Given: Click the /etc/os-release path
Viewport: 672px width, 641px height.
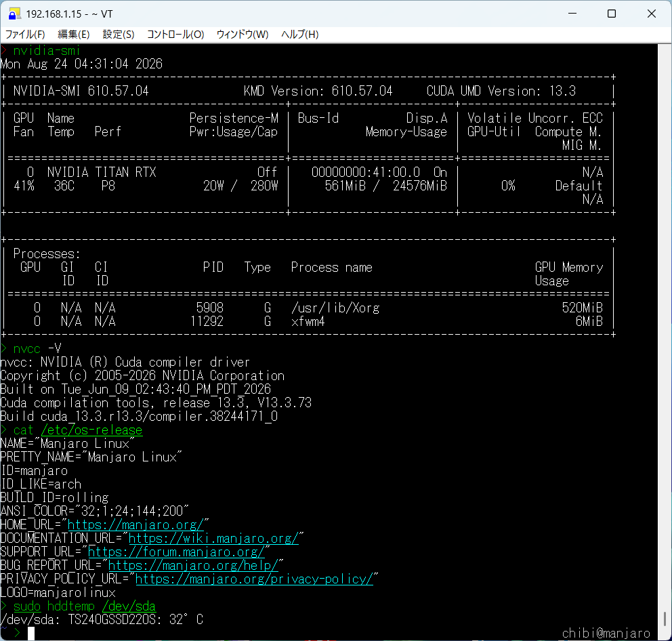Looking at the screenshot, I should click(91, 430).
